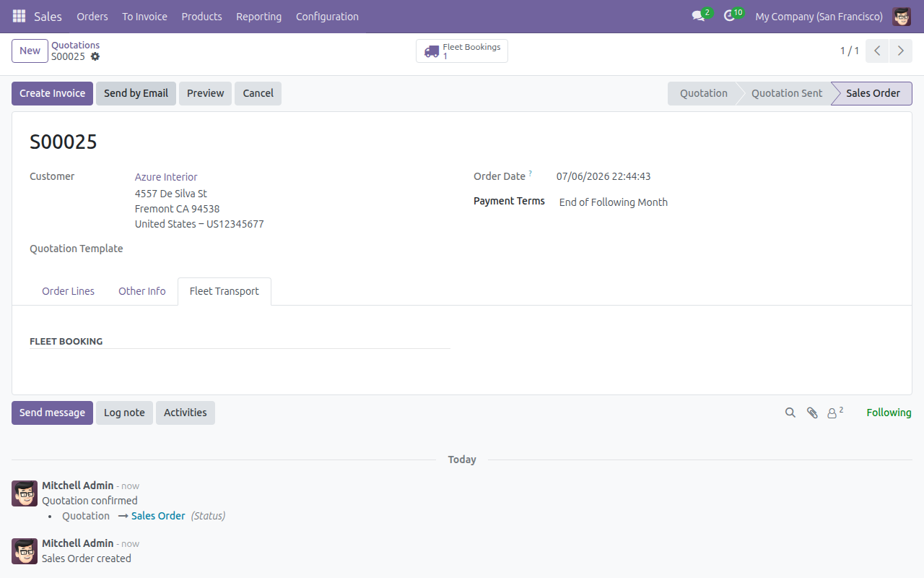Click the gear icon next to S00025

(95, 56)
